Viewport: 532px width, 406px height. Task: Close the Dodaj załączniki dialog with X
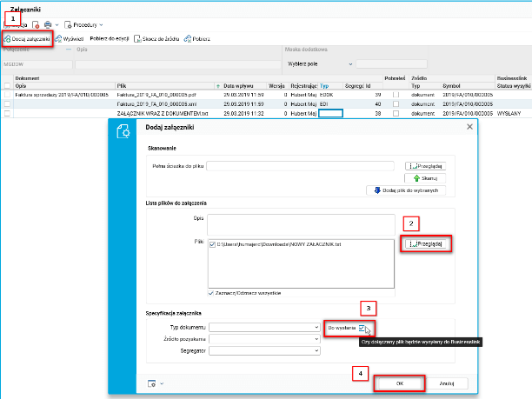point(469,127)
